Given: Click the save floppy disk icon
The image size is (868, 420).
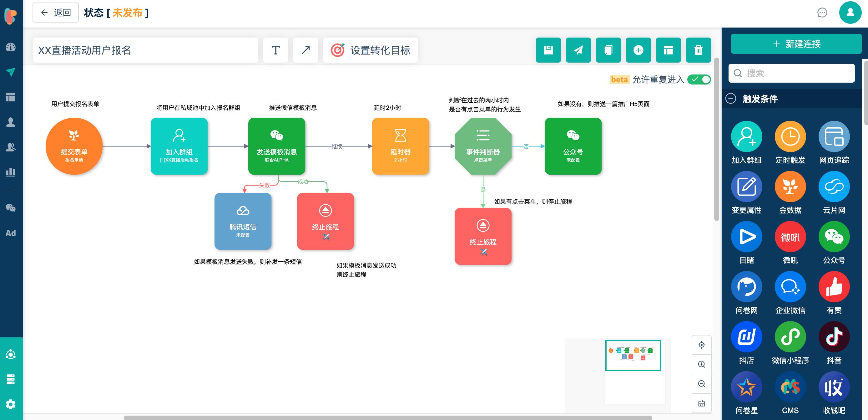Looking at the screenshot, I should click(548, 50).
